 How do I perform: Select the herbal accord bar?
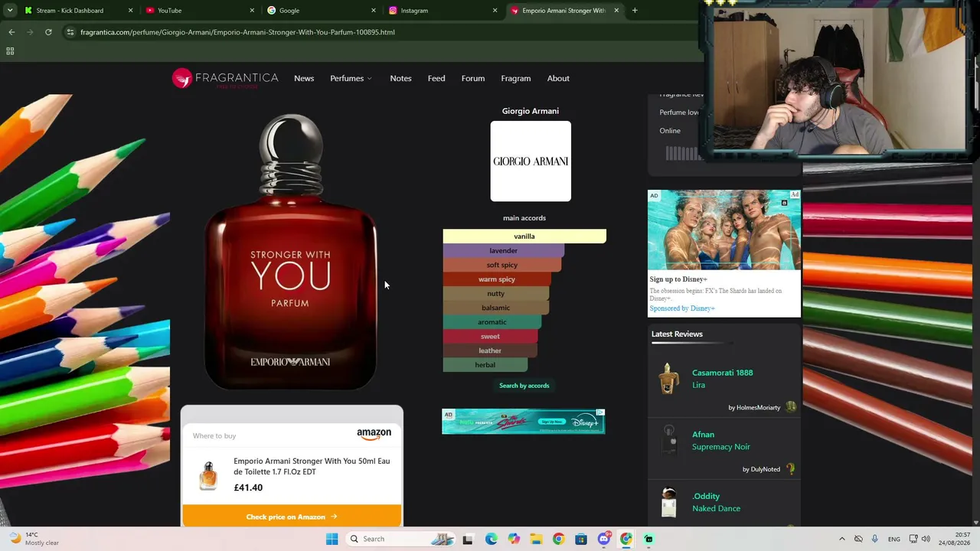pos(485,365)
